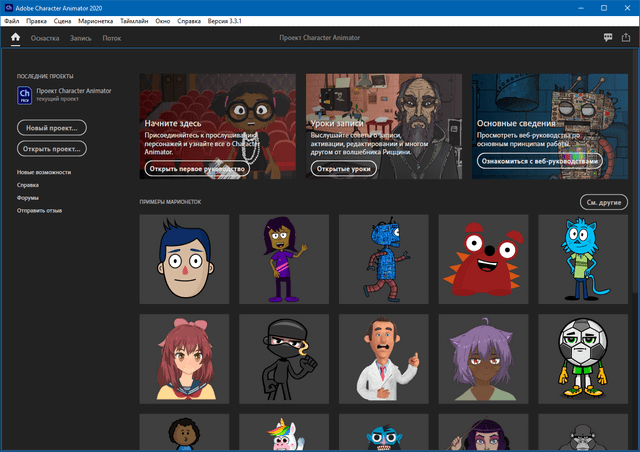Open the blue-haired boy puppet
This screenshot has width=640, height=452.
184,259
